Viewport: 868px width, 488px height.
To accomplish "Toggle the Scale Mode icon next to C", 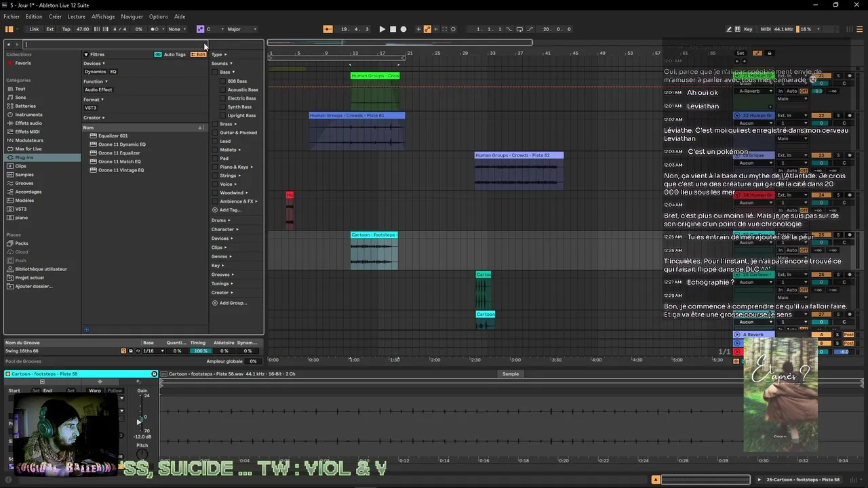I will coord(200,29).
